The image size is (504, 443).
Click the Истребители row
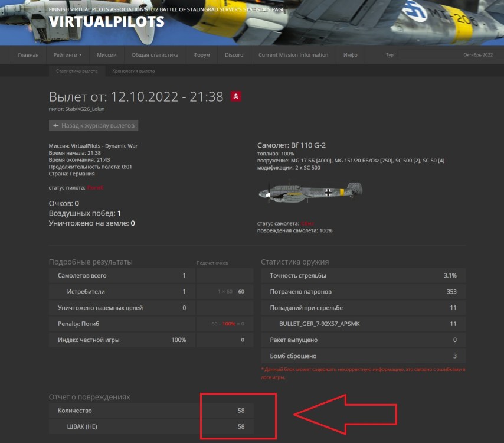pyautogui.click(x=122, y=291)
